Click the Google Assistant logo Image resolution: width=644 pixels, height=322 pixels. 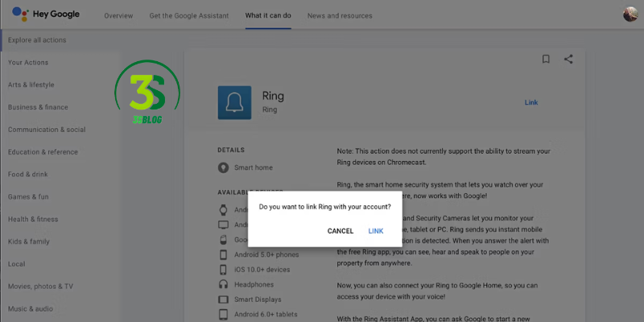point(19,14)
